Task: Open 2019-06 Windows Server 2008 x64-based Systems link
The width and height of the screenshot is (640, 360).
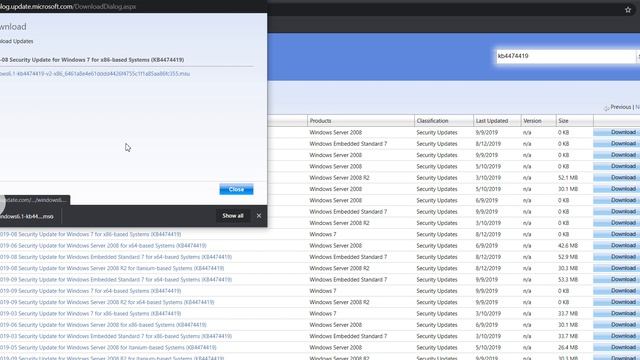Action: [103, 246]
